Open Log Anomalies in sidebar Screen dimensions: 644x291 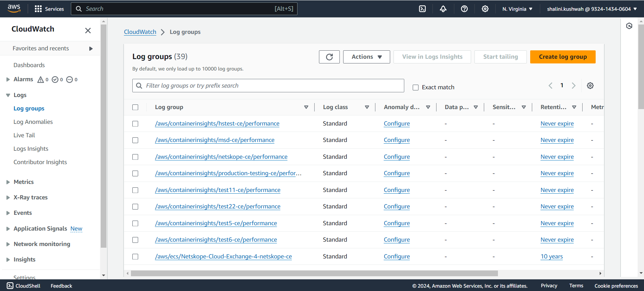33,122
